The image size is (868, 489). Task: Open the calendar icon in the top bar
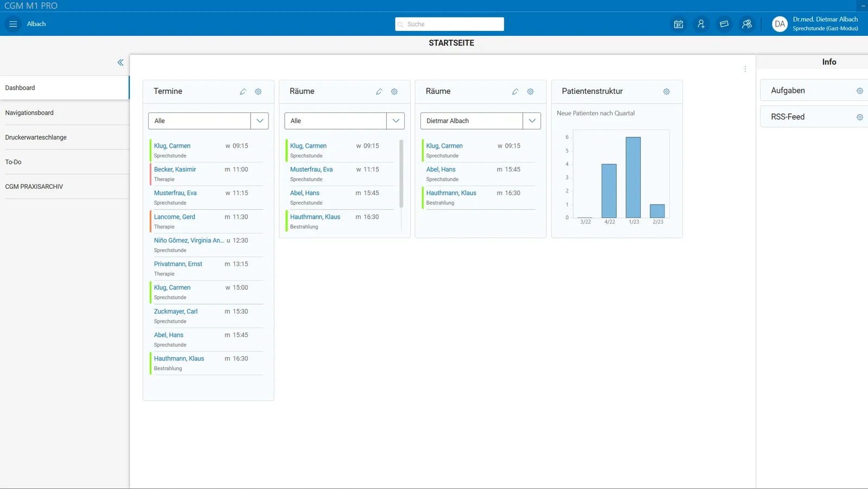click(678, 24)
